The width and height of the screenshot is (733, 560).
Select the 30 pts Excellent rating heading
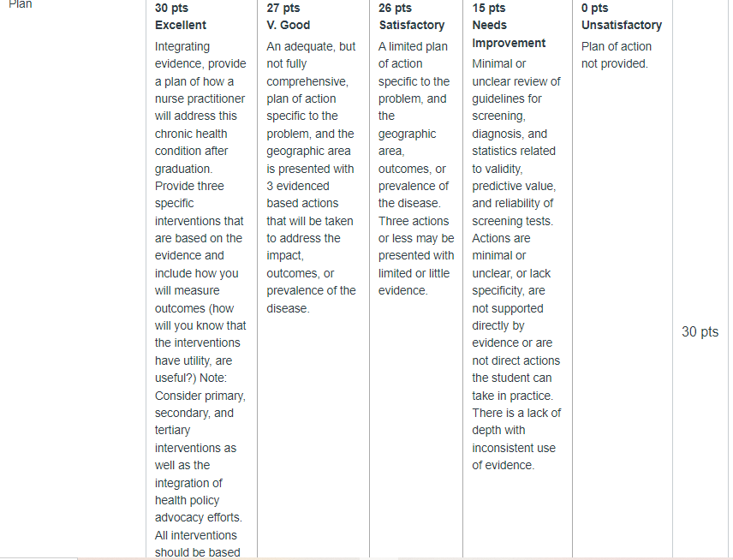[181, 16]
